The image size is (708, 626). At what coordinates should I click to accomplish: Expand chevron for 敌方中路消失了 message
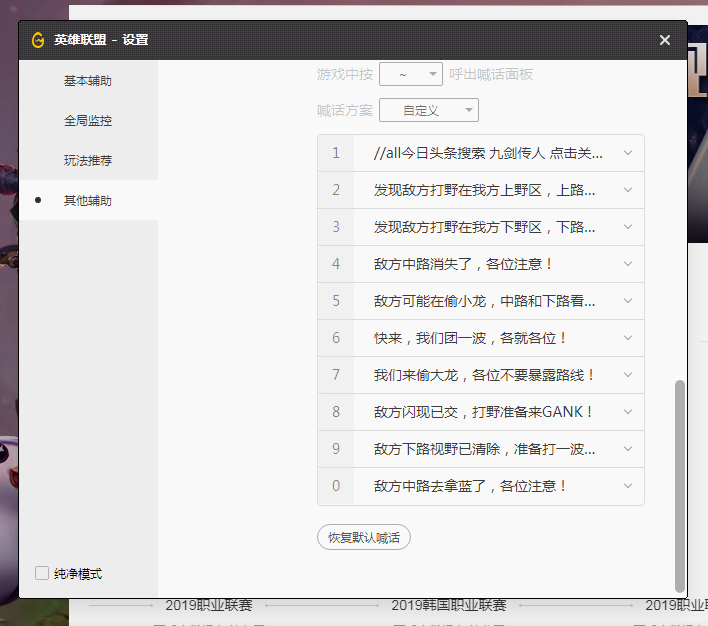[x=628, y=264]
